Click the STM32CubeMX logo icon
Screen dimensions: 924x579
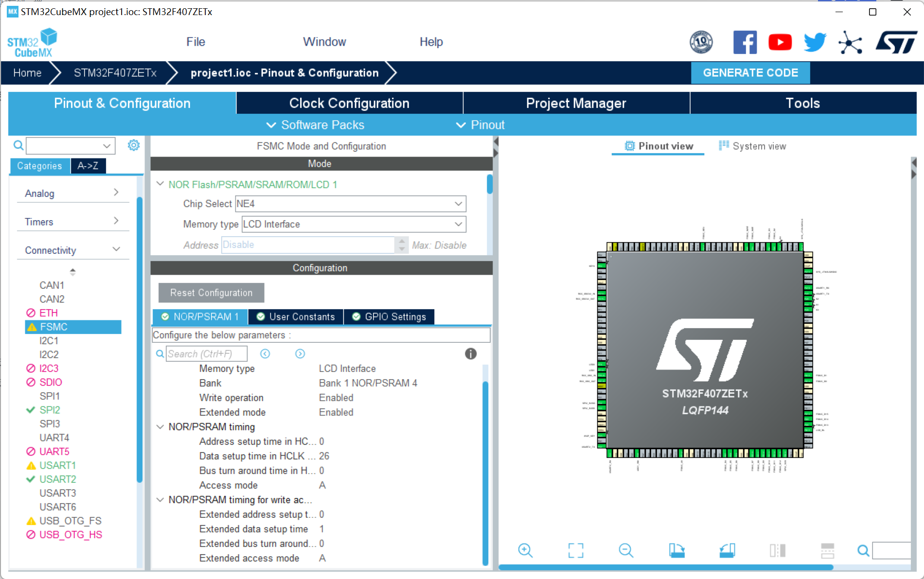pyautogui.click(x=32, y=43)
